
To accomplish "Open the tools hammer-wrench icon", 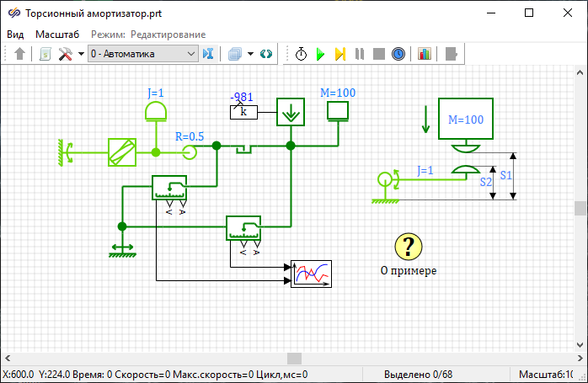I will (65, 54).
